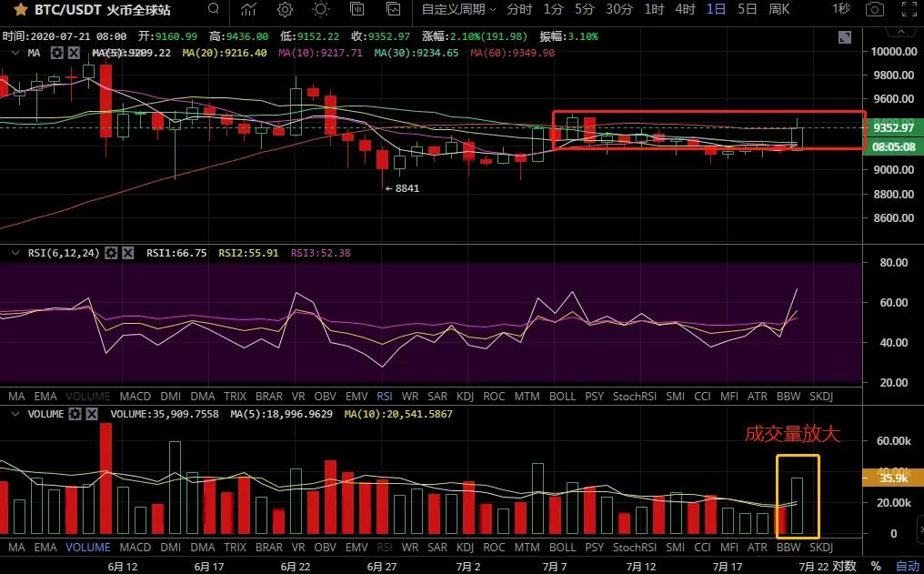Open chart settings gear in top toolbar
This screenshot has width=924, height=574.
click(286, 9)
